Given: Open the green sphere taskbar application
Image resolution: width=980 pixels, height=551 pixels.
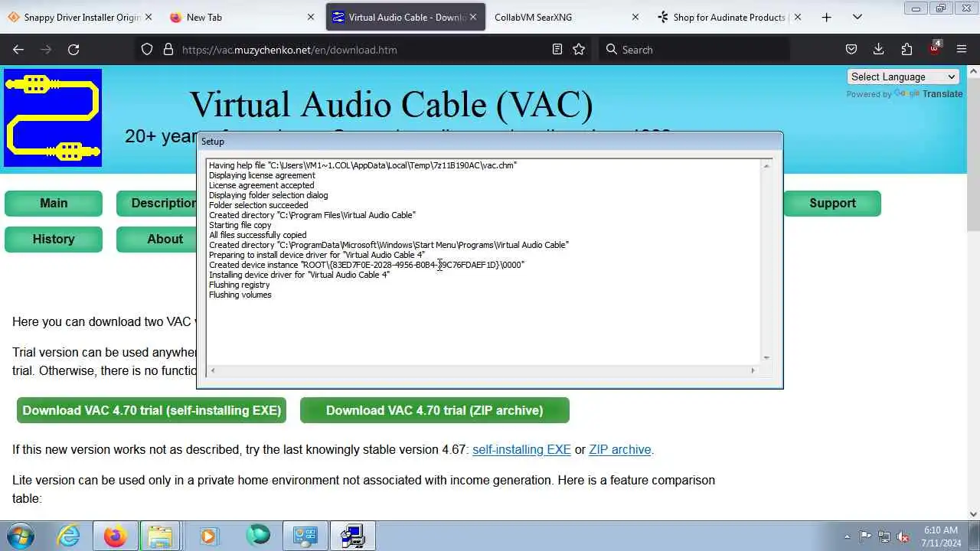Looking at the screenshot, I should tap(257, 535).
